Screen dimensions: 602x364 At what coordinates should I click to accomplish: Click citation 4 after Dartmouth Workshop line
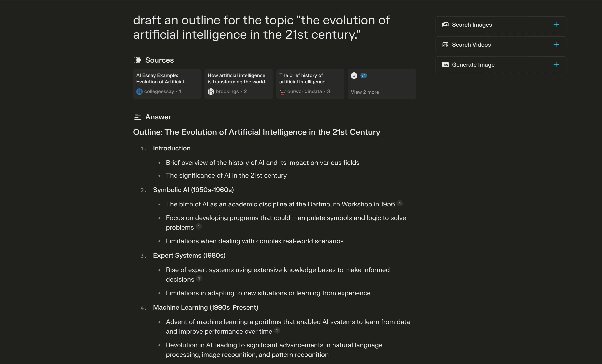click(400, 203)
